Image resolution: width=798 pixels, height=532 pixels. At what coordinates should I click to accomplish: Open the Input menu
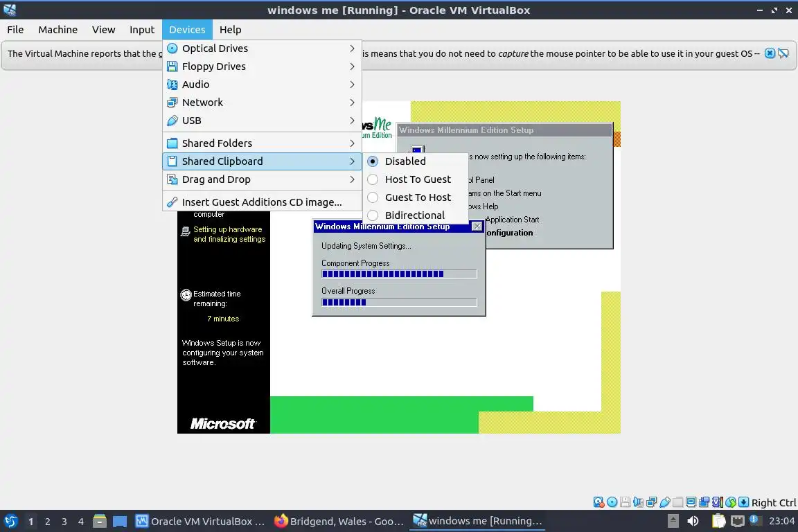pyautogui.click(x=142, y=30)
